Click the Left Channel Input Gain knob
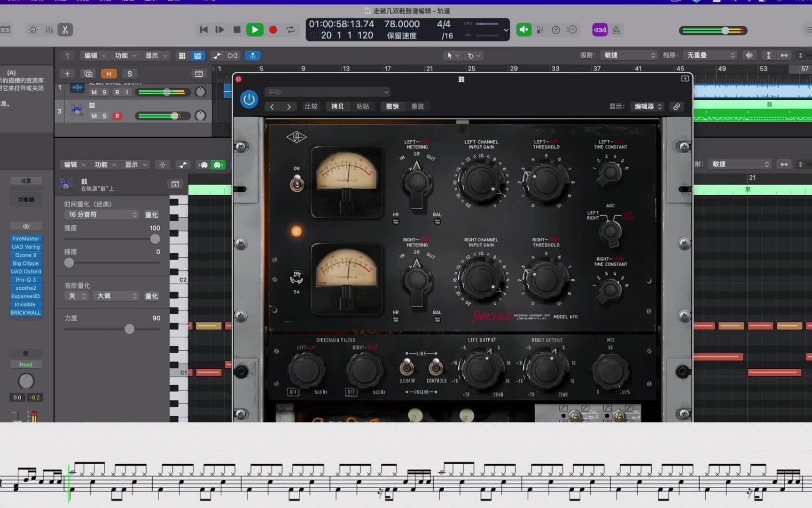 click(481, 181)
